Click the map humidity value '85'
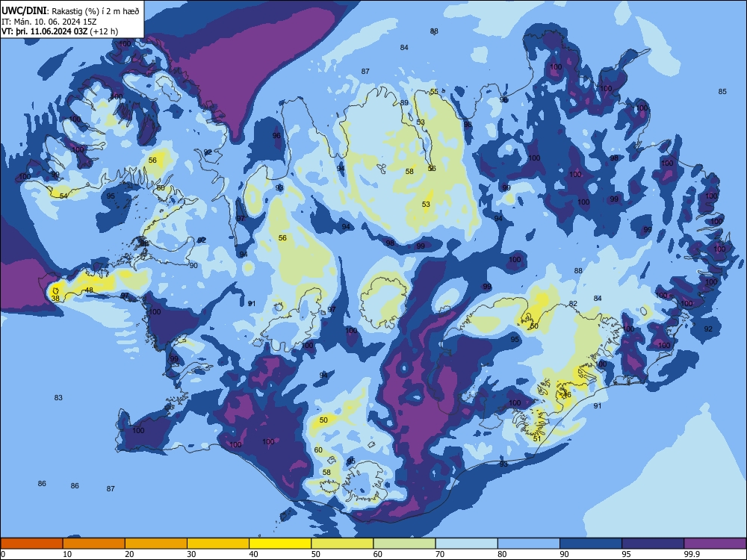This screenshot has height=560, width=747. click(x=722, y=91)
